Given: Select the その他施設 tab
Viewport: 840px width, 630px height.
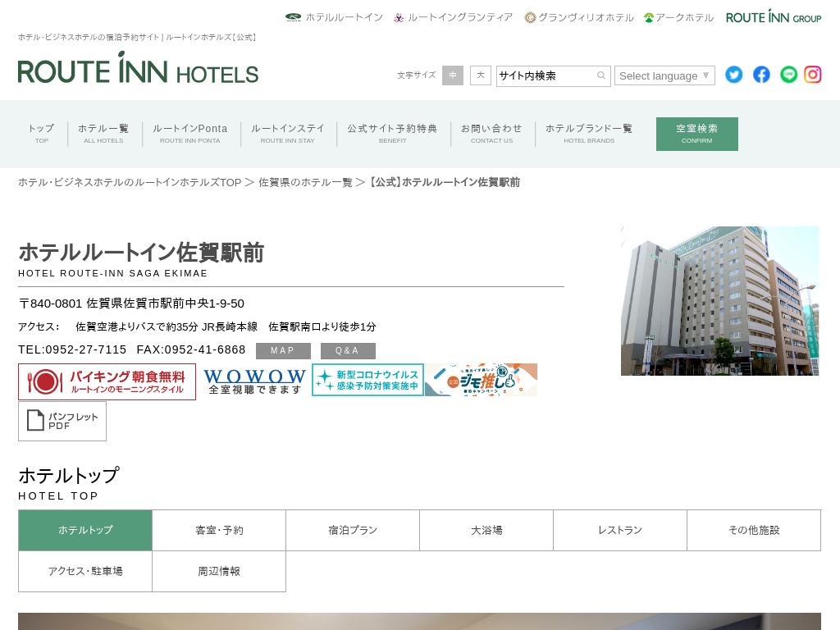Looking at the screenshot, I should (x=755, y=531).
